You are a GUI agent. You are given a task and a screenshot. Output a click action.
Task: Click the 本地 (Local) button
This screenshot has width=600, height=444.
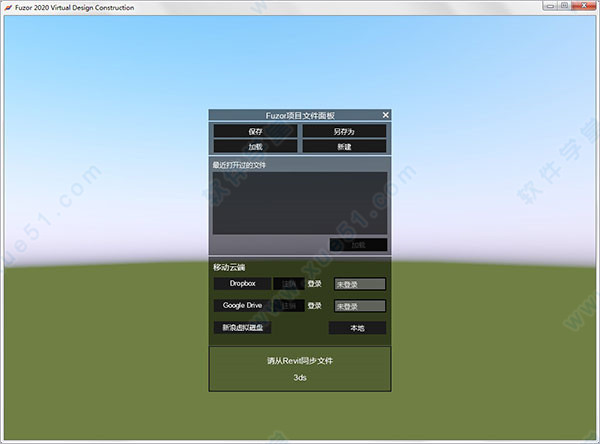tap(357, 328)
